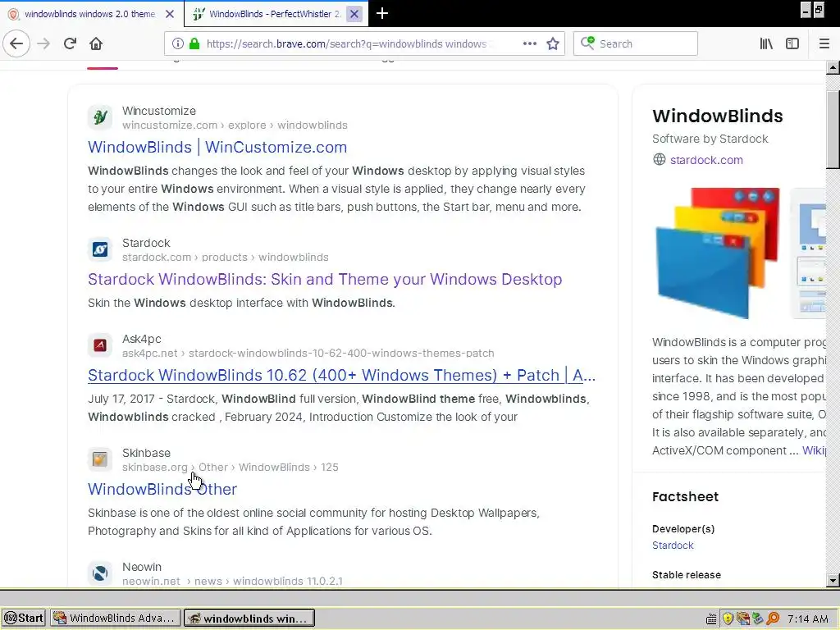840x630 pixels.
Task: Visit stardock.com link in info panel
Action: (706, 160)
